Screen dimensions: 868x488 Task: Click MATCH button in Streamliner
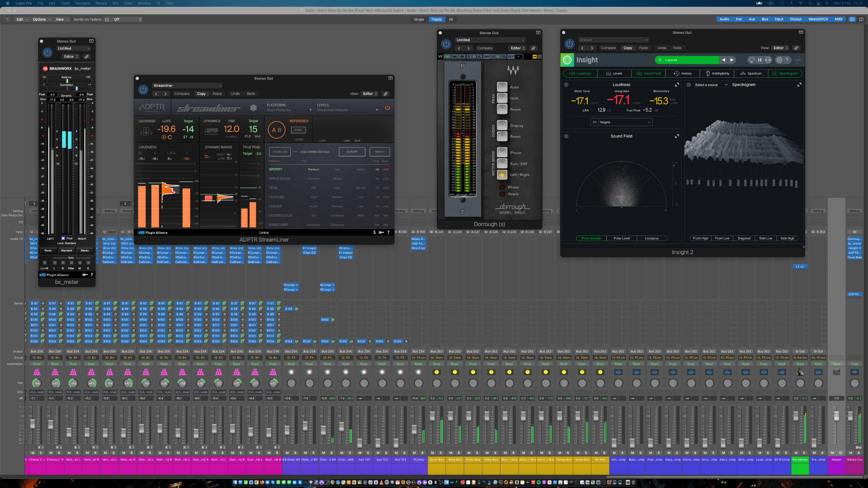click(380, 152)
